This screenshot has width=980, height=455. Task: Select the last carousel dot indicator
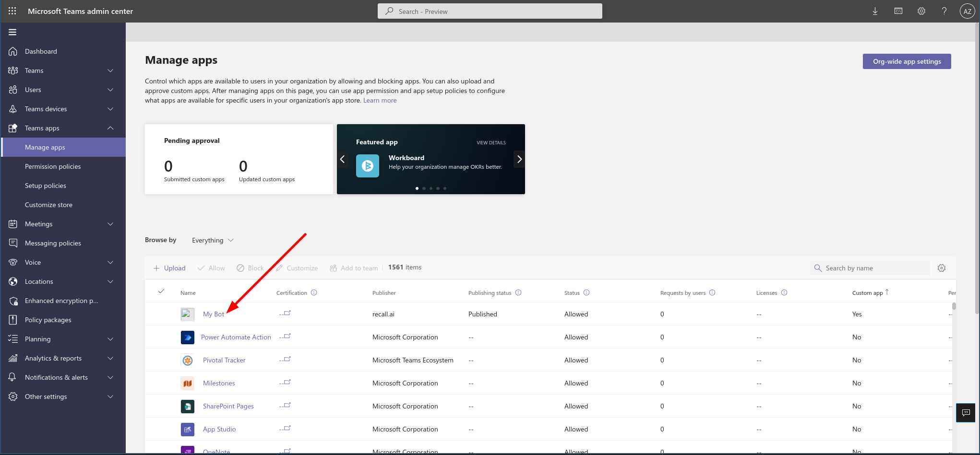445,188
